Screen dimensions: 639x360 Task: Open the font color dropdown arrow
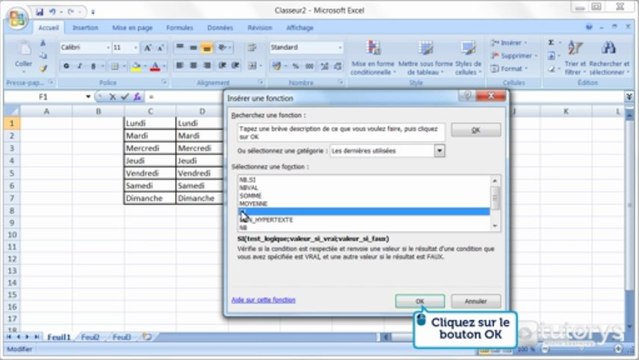click(164, 66)
